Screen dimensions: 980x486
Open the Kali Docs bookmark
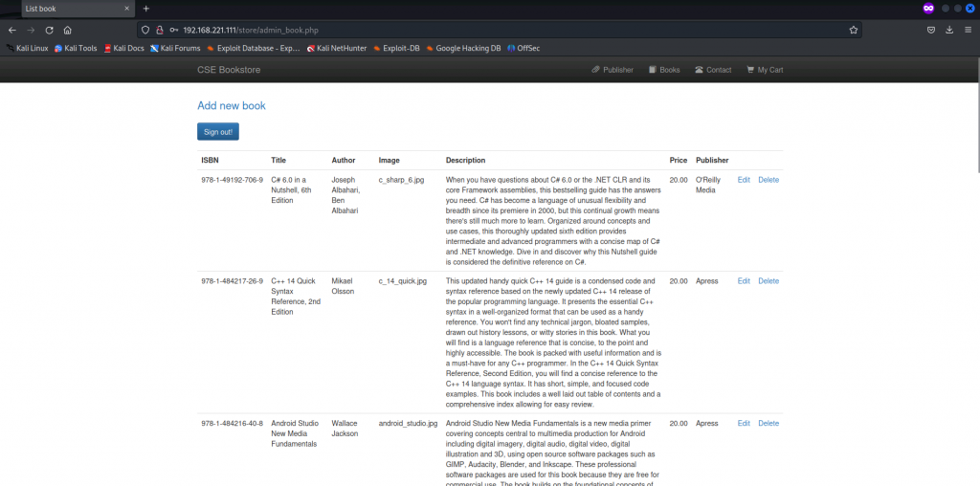point(123,48)
